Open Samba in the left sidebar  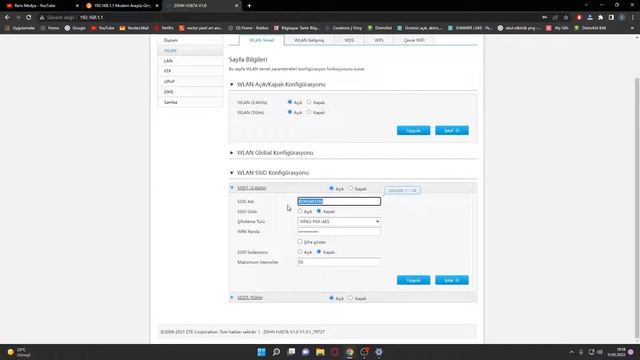190,102
